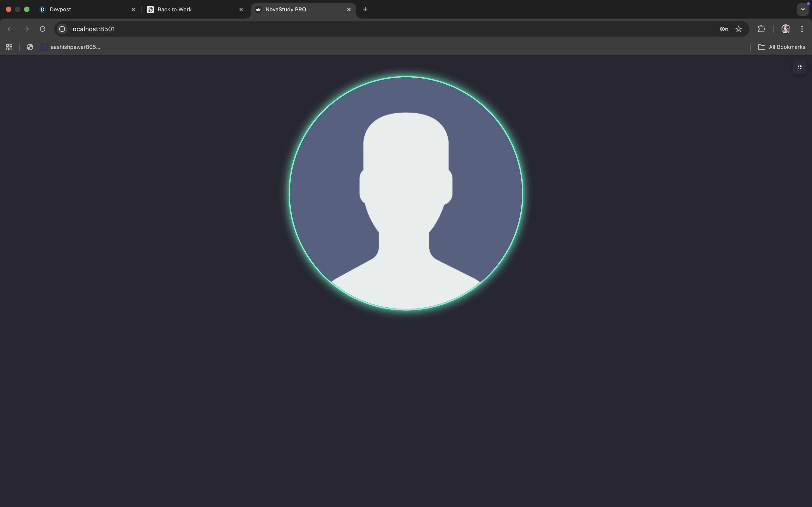The width and height of the screenshot is (812, 507).
Task: Open a new browser tab
Action: point(365,9)
